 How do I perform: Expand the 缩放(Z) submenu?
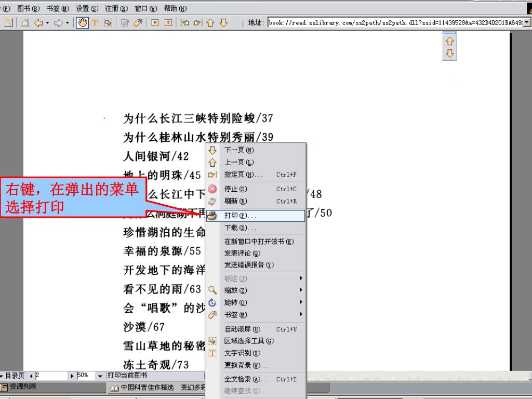256,290
